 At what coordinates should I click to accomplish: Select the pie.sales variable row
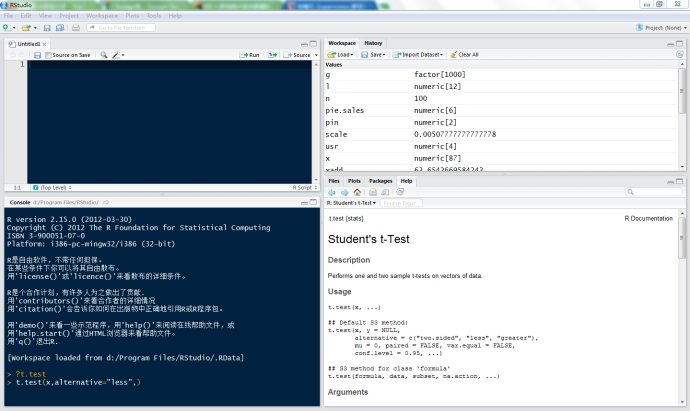pyautogui.click(x=501, y=110)
